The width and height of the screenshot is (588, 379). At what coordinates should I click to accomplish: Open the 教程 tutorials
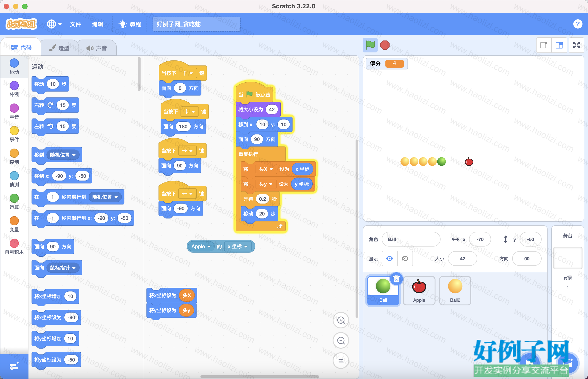[x=130, y=24]
